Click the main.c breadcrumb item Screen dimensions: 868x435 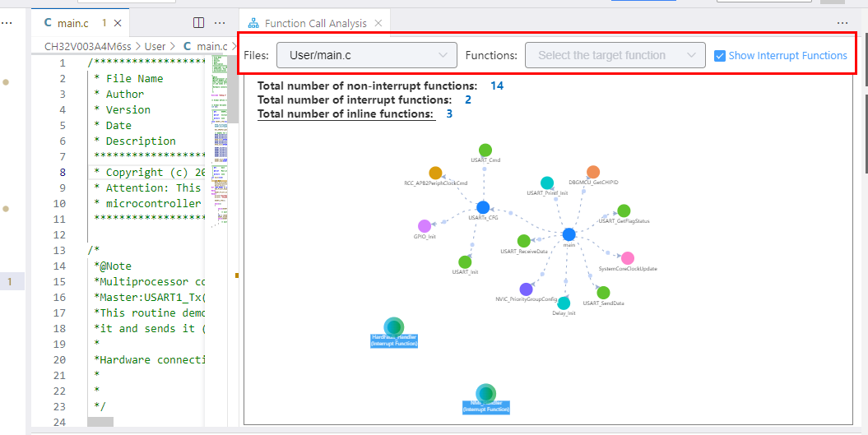coord(205,47)
